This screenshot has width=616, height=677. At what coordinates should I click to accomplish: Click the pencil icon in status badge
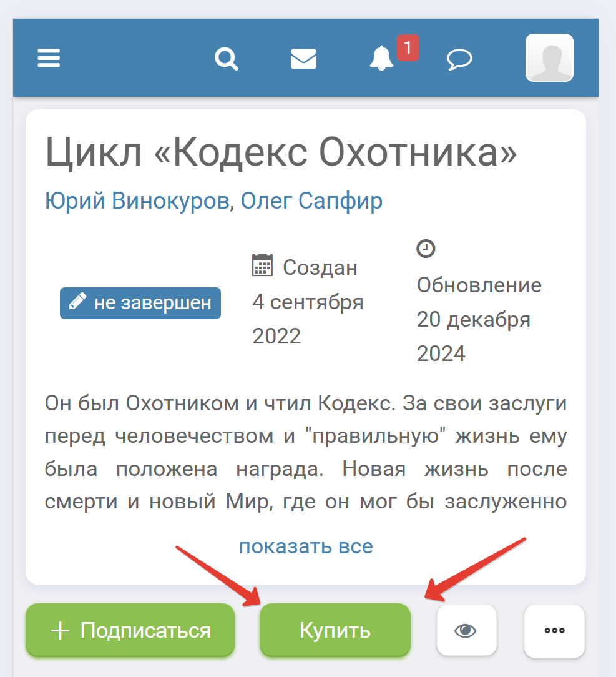point(77,303)
